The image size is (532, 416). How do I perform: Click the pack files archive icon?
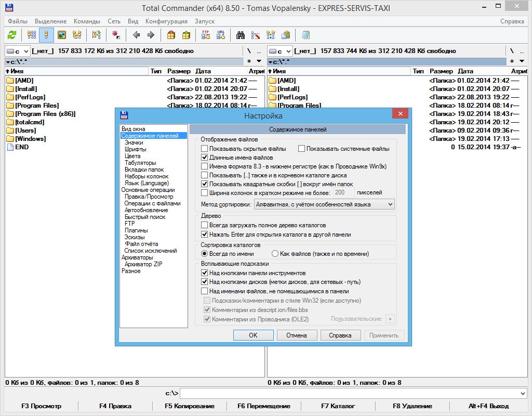pos(171,35)
